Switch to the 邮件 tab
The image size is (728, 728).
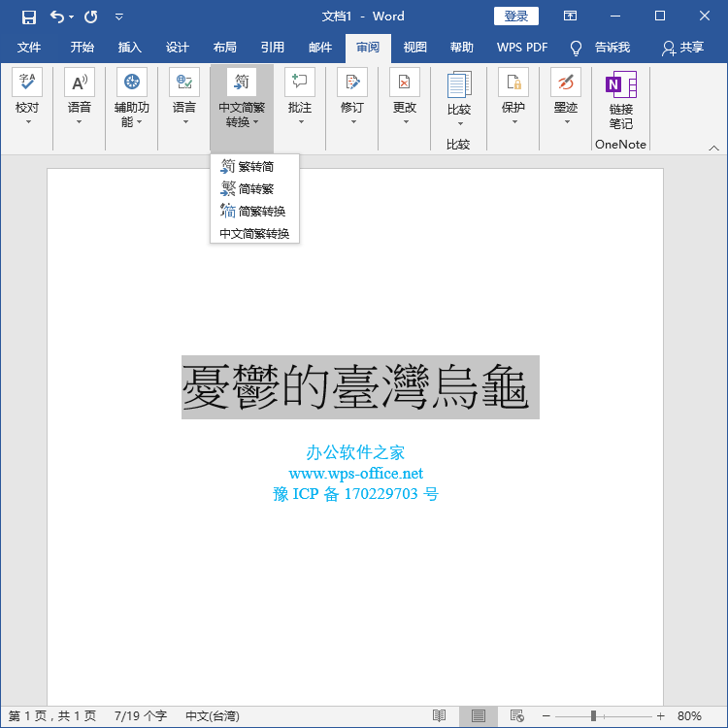(x=320, y=47)
